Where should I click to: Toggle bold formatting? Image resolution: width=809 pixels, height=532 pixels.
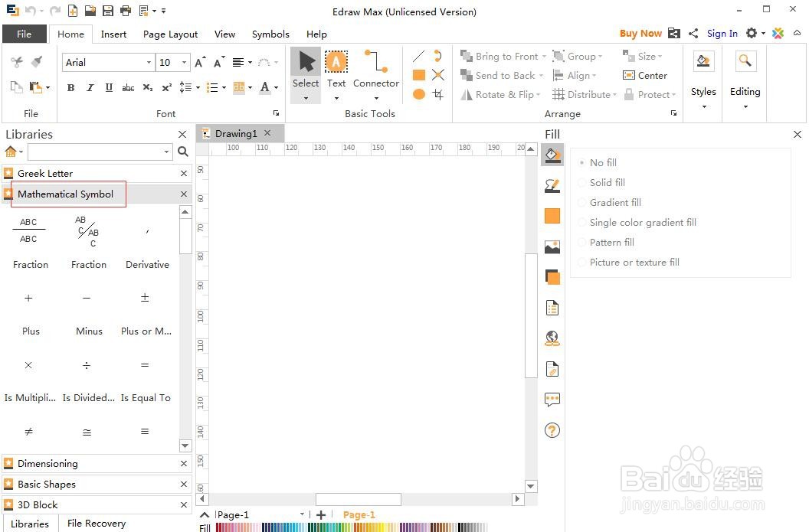(x=70, y=87)
